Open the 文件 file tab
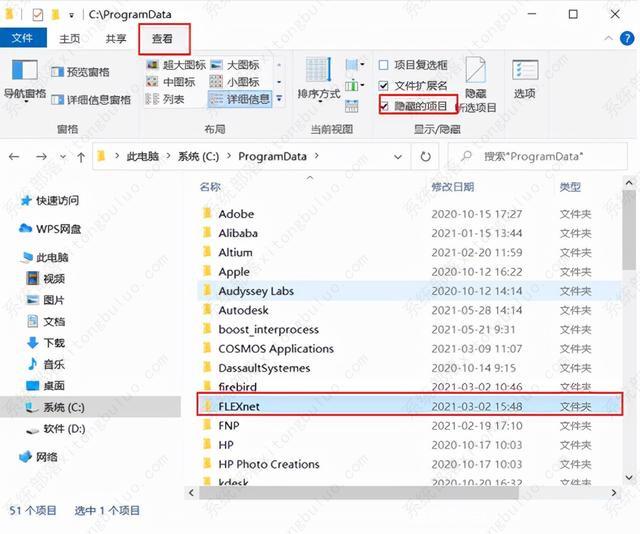This screenshot has height=534, width=640. [x=22, y=38]
